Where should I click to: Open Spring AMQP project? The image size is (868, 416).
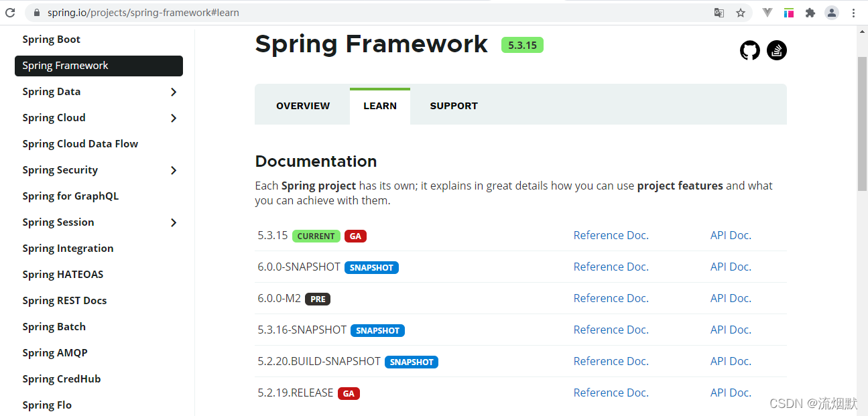pos(54,353)
